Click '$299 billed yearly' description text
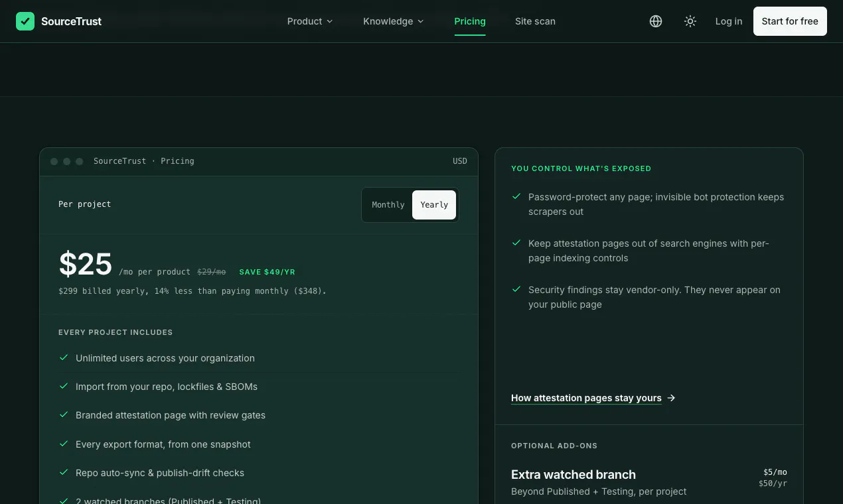The height and width of the screenshot is (504, 843). (192, 290)
